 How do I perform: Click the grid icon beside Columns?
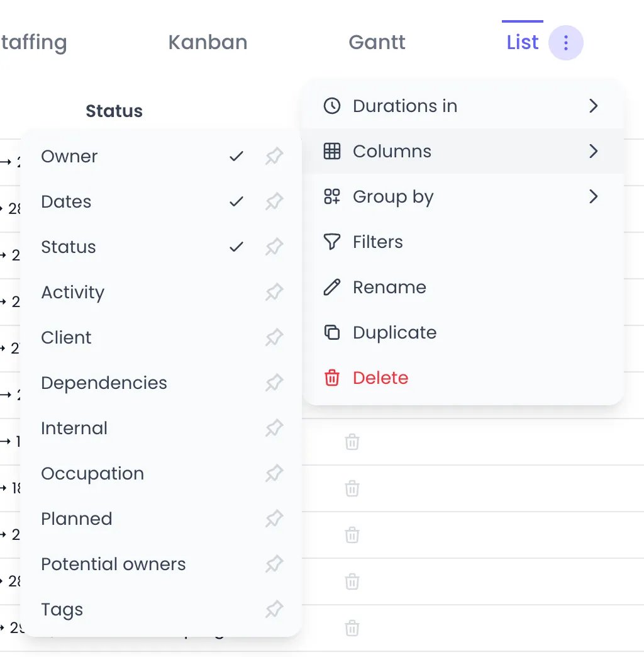point(331,151)
